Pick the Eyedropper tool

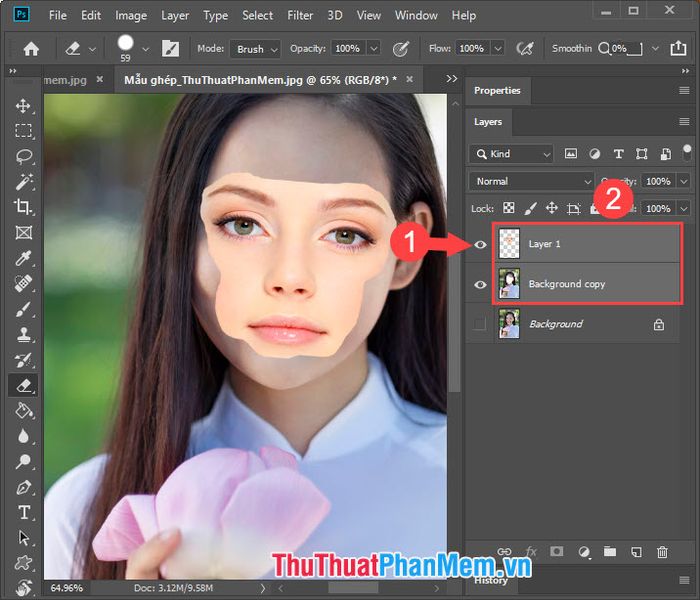tap(23, 258)
